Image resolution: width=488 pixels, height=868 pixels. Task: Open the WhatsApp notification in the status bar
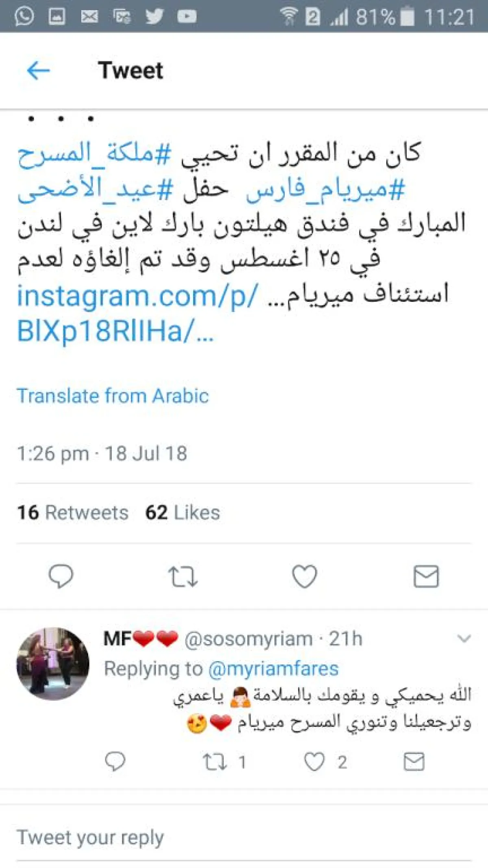(x=24, y=17)
